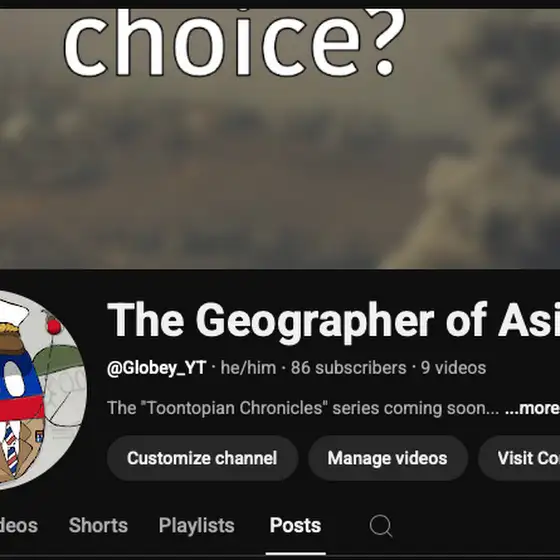Select the partially visible Visit Community button
This screenshot has height=560, width=560.
519,458
